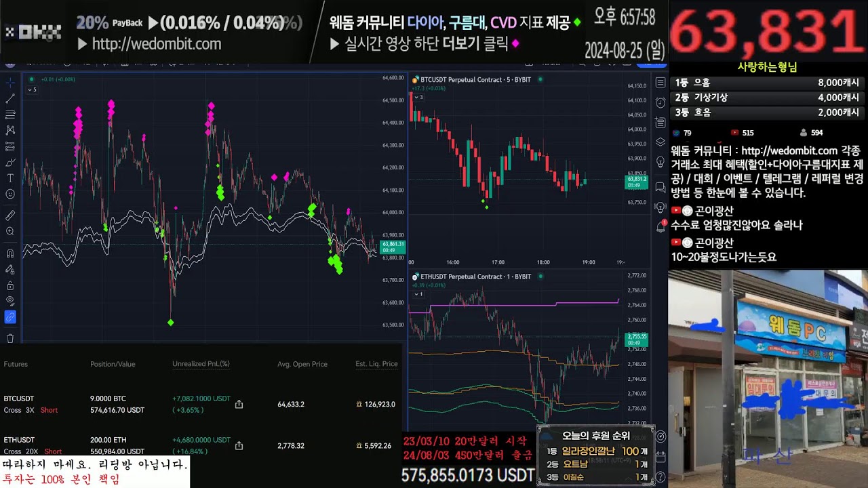The height and width of the screenshot is (488, 868).
Task: Share the ETHUSDT position PnL
Action: pos(239,446)
